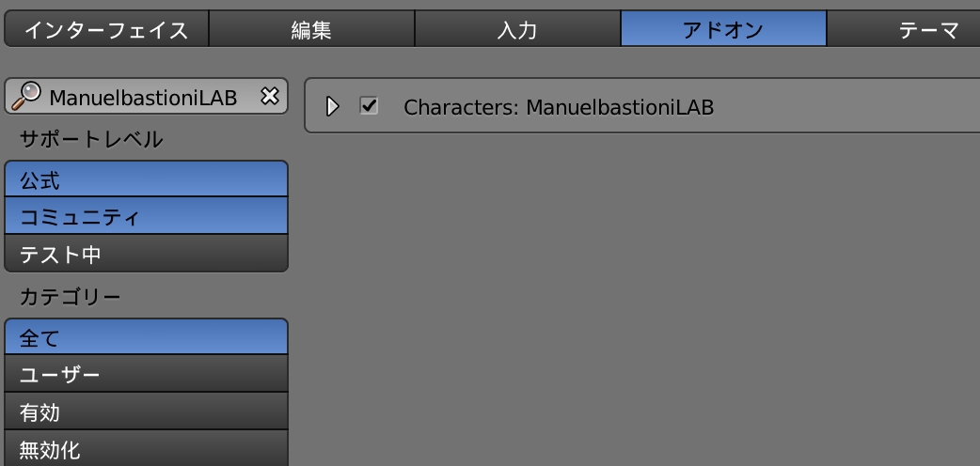Go to the テーマ tab
This screenshot has height=466, width=980.
point(904,29)
